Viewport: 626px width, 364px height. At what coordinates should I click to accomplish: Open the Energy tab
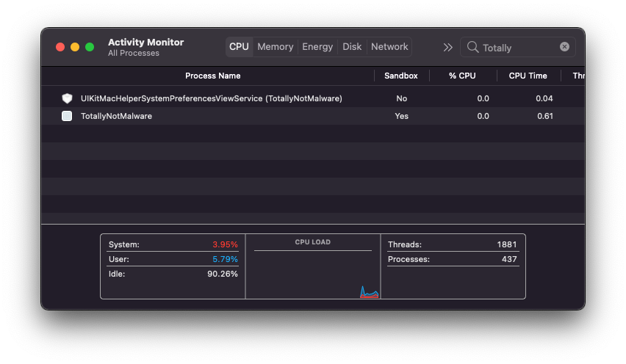317,47
